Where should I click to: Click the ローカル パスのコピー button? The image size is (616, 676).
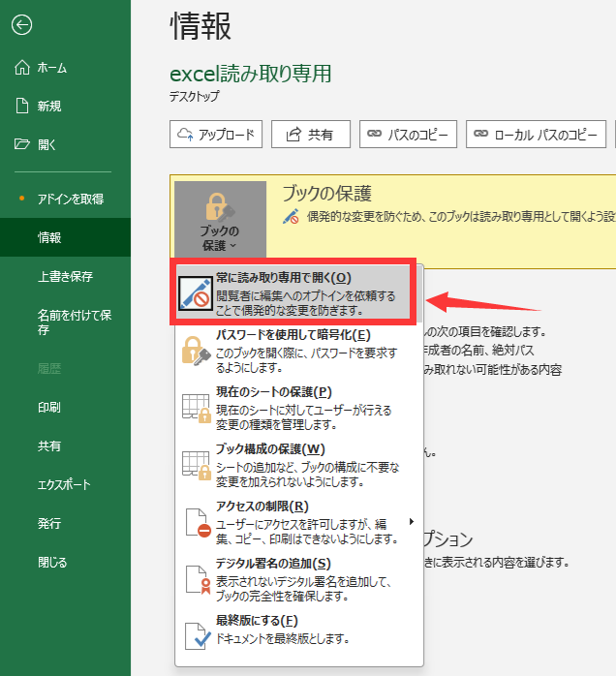pyautogui.click(x=537, y=135)
